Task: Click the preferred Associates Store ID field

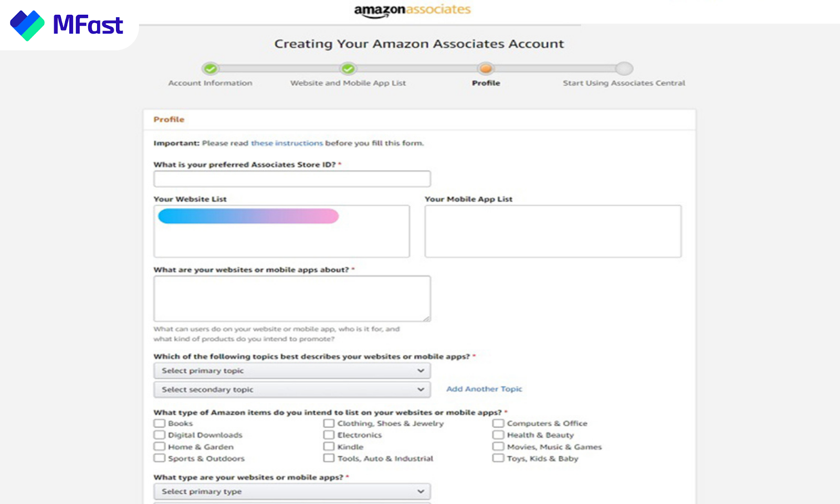Action: pos(292,179)
